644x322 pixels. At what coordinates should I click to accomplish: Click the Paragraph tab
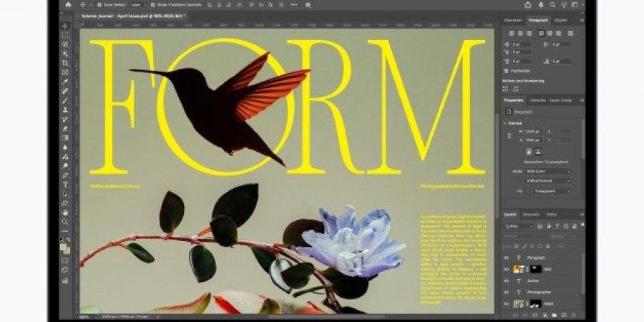click(x=538, y=20)
